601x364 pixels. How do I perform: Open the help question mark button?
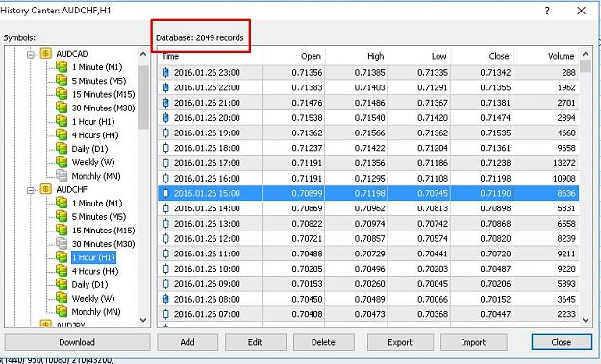[547, 11]
